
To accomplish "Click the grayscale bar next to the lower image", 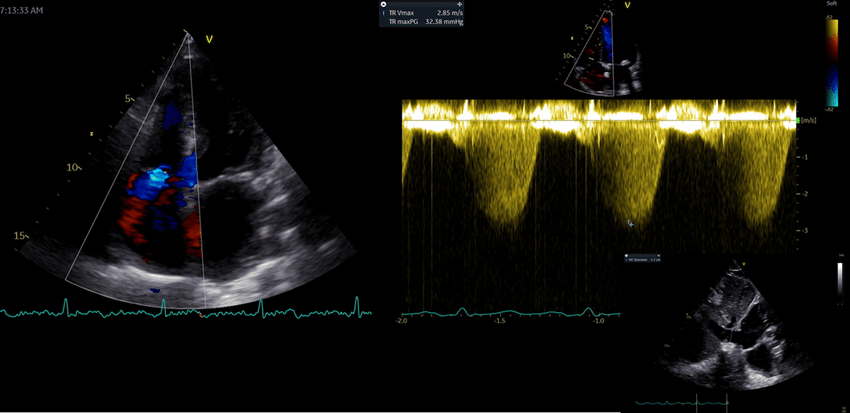I will [839, 284].
